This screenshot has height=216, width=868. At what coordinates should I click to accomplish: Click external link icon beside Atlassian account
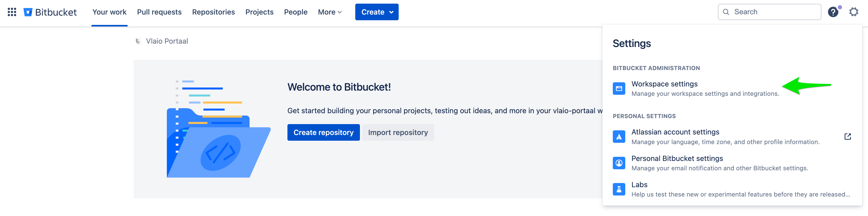tap(847, 137)
